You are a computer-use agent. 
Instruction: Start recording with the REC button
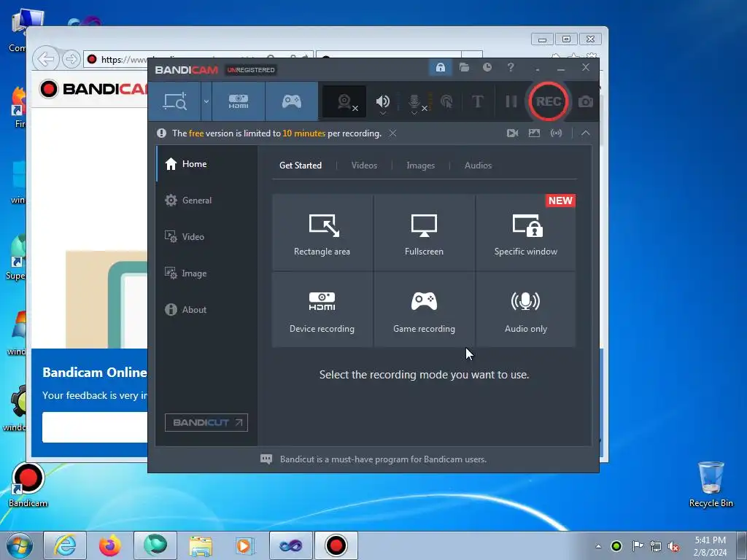click(549, 101)
